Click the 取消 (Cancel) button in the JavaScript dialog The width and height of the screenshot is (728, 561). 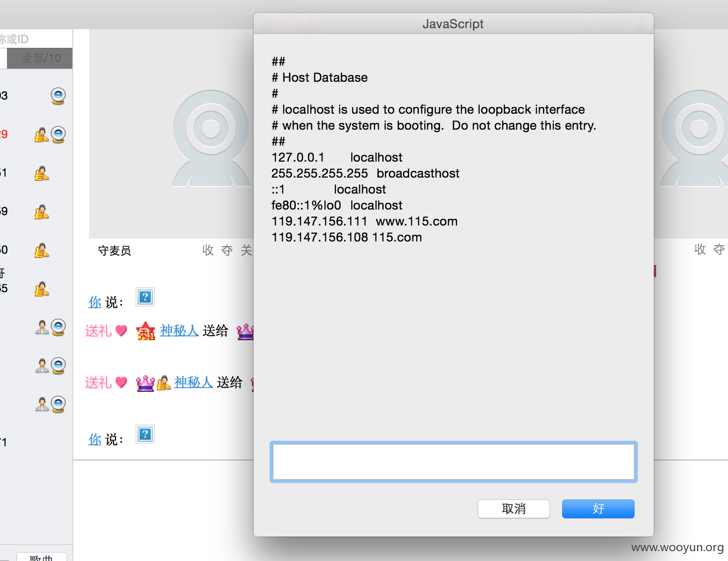pos(513,509)
